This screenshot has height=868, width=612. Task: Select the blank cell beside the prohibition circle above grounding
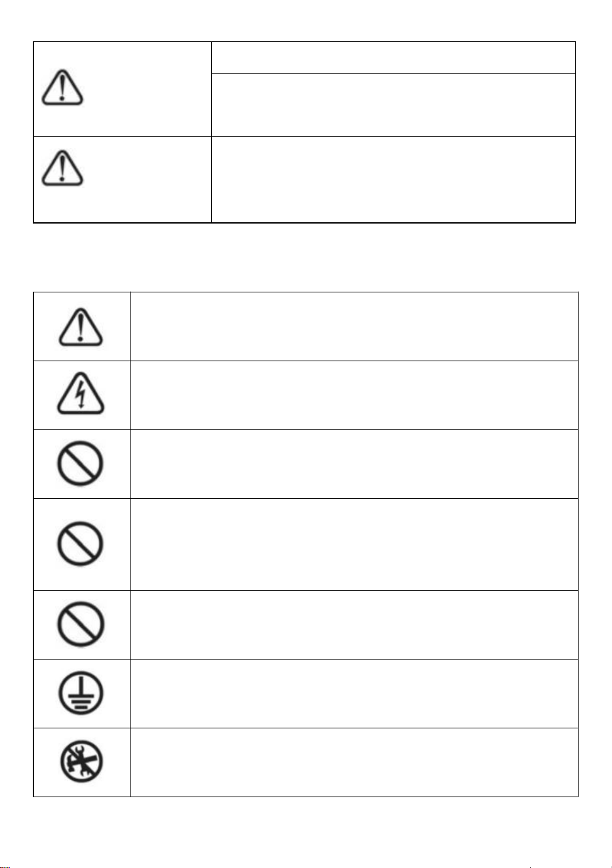(x=354, y=625)
